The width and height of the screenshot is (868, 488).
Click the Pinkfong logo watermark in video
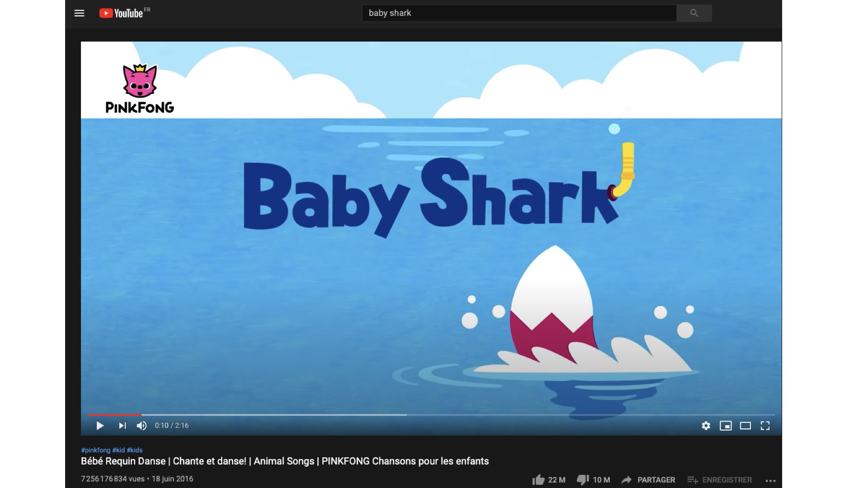pyautogui.click(x=140, y=89)
